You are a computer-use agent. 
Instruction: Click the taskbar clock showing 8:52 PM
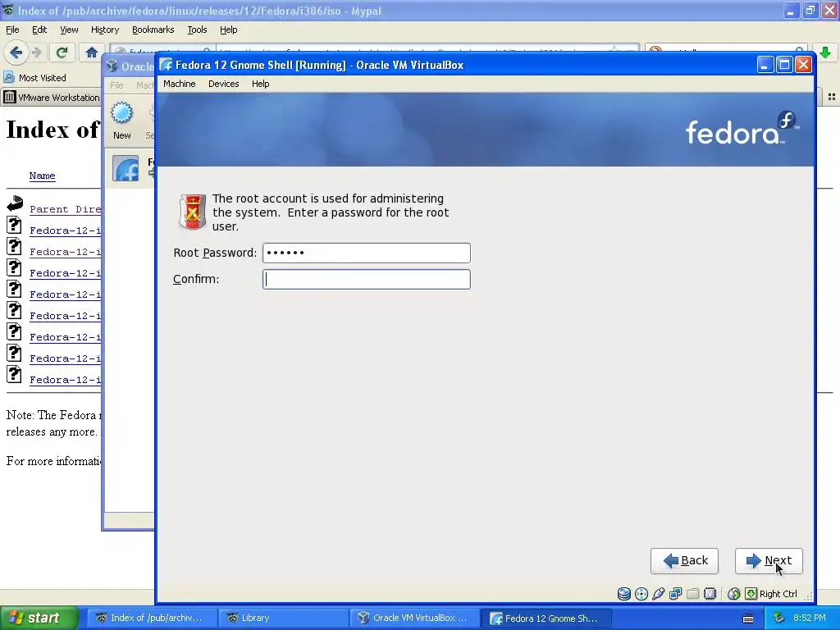tap(810, 618)
